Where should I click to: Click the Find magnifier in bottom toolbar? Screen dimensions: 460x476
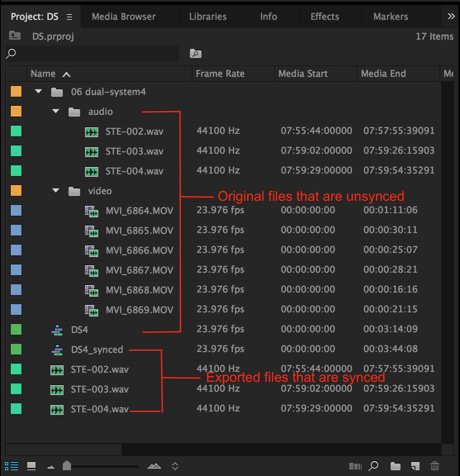point(373,466)
